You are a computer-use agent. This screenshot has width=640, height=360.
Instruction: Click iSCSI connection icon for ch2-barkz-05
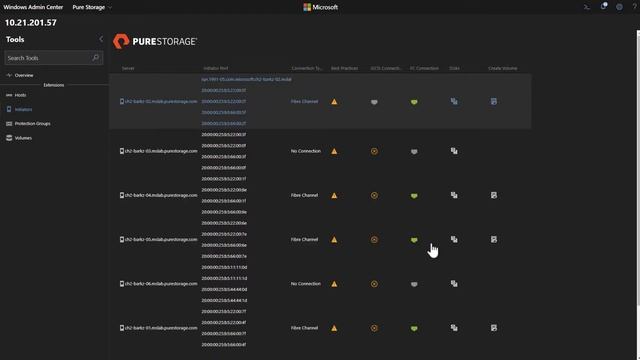(374, 240)
